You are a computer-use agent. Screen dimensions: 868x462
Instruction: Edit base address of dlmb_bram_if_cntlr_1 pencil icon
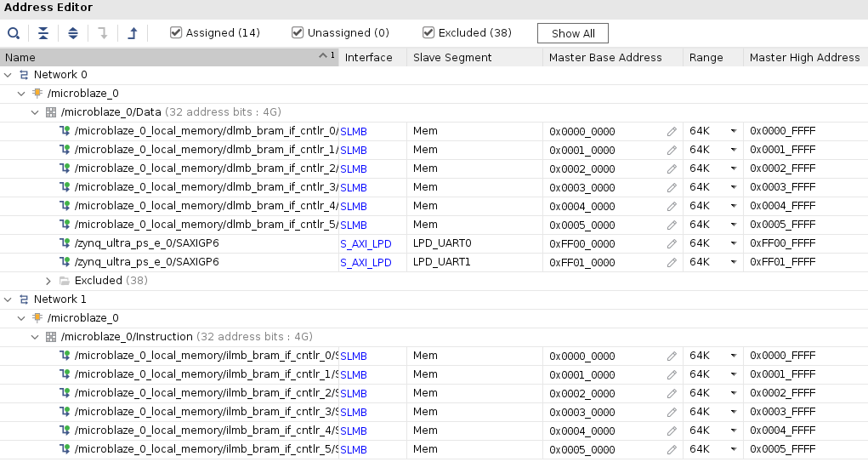click(672, 151)
